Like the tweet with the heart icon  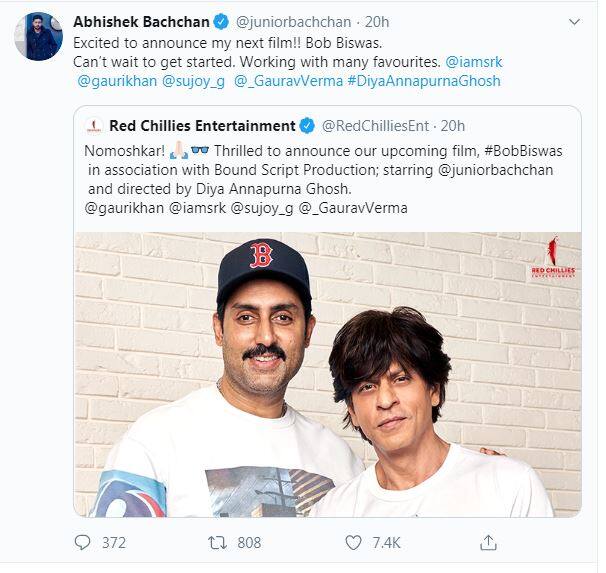point(352,543)
